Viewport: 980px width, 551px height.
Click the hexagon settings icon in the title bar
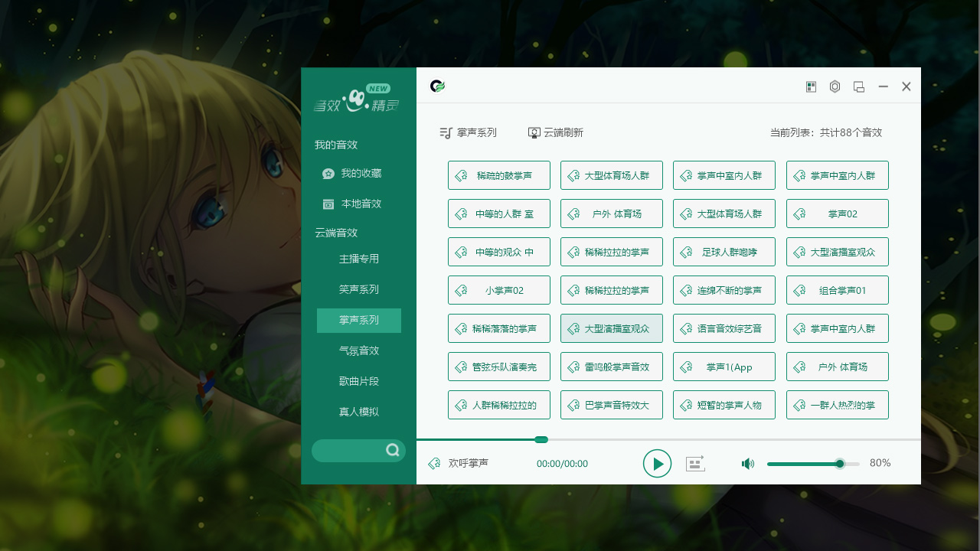pyautogui.click(x=835, y=86)
